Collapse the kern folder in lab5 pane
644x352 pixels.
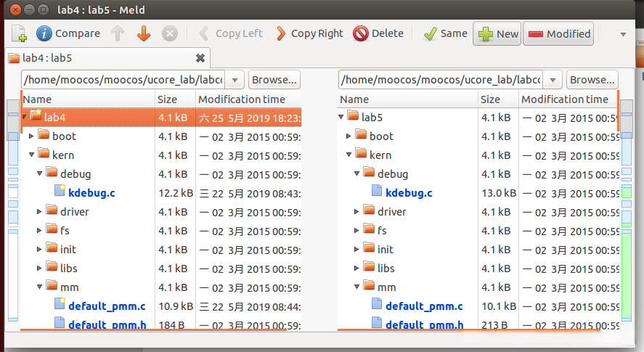point(349,155)
